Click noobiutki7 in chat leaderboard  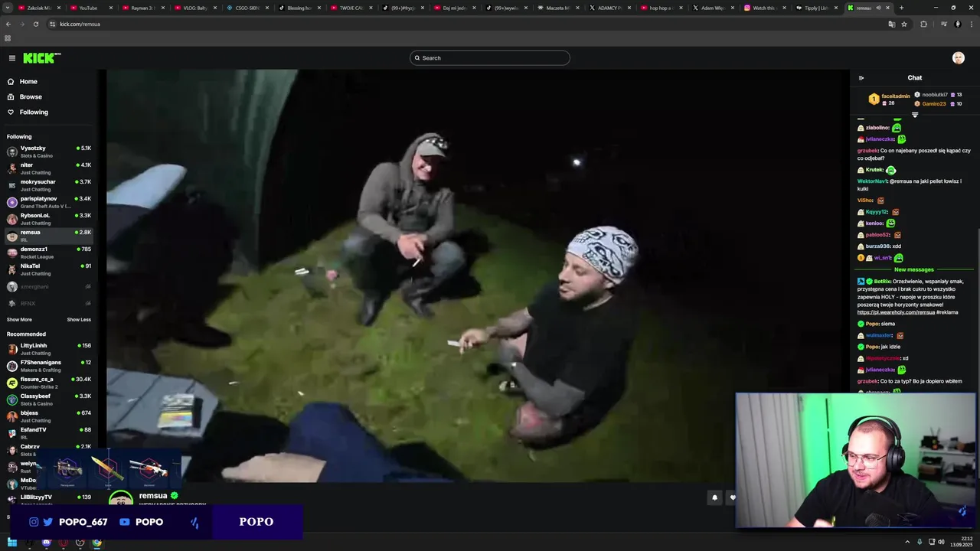(935, 95)
